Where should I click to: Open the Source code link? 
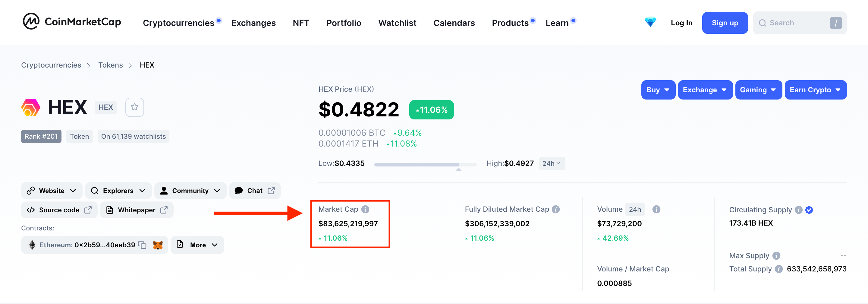pyautogui.click(x=59, y=210)
